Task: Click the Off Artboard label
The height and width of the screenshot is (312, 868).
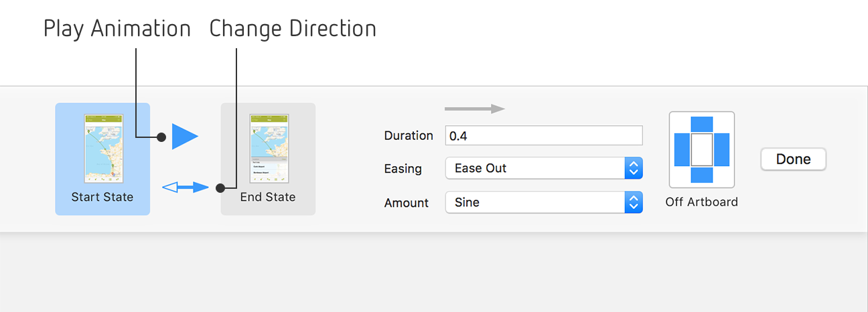Action: click(x=702, y=202)
